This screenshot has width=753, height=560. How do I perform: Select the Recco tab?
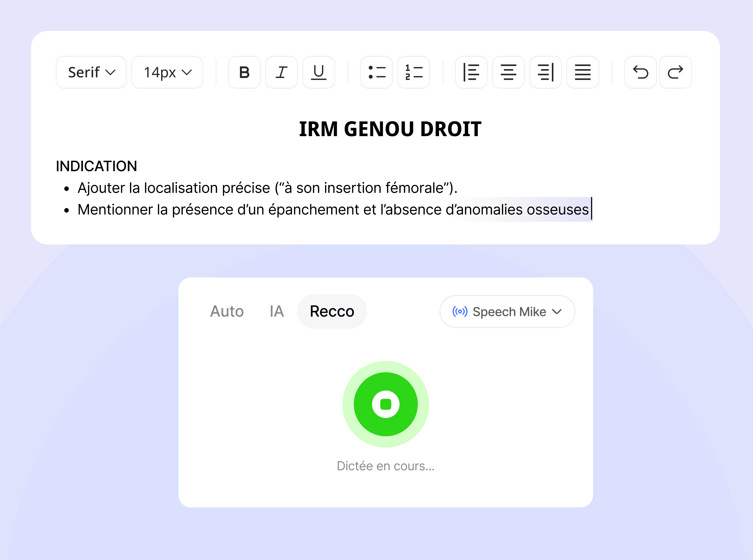(332, 311)
